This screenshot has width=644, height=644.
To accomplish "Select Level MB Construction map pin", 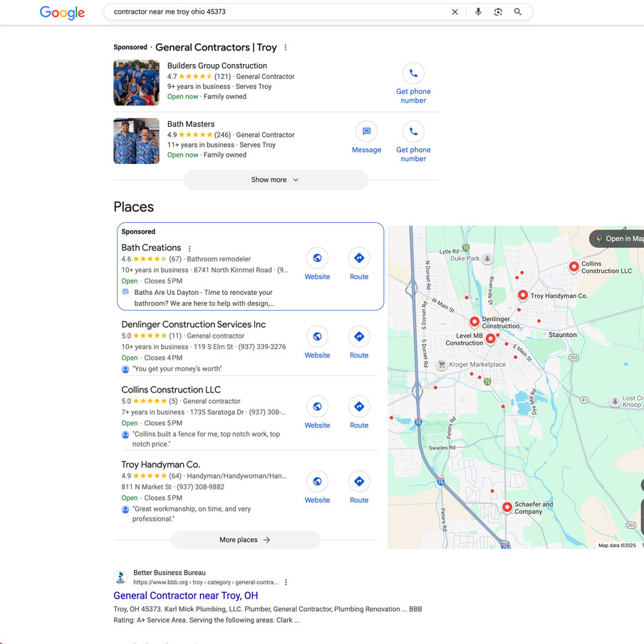I will point(490,339).
